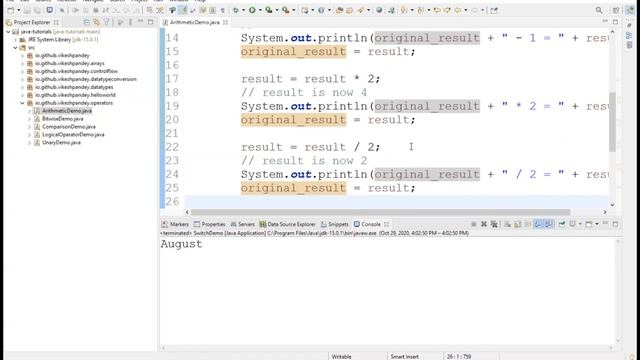
Task: Click the Console Terminate square icon
Action: [x=474, y=224]
